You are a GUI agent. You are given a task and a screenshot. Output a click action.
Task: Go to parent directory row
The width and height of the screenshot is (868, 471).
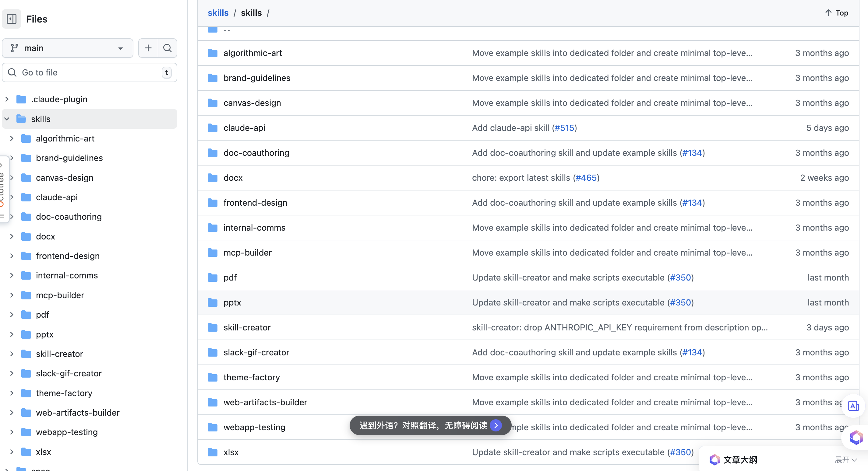[x=227, y=30]
